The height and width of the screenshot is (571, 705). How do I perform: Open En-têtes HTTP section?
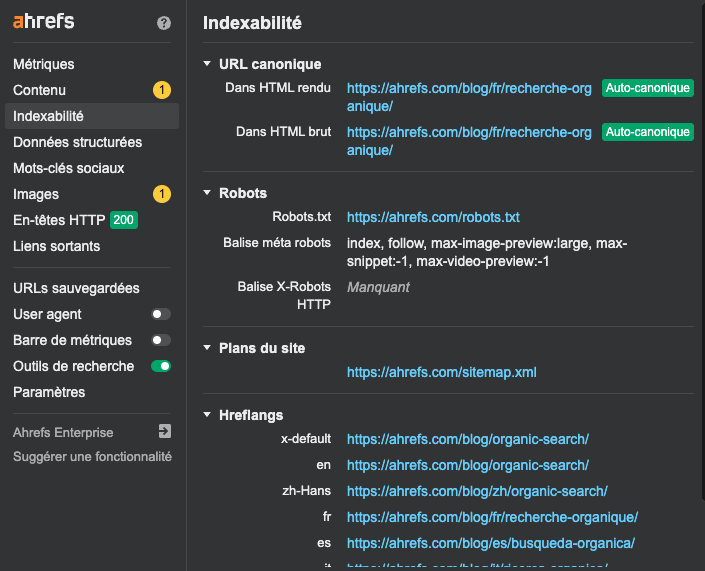click(x=59, y=220)
